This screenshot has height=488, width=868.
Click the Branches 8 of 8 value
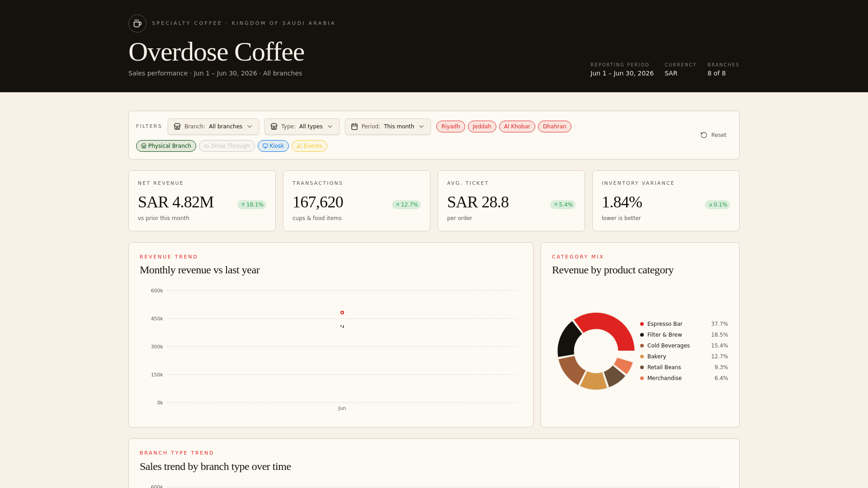click(x=717, y=73)
